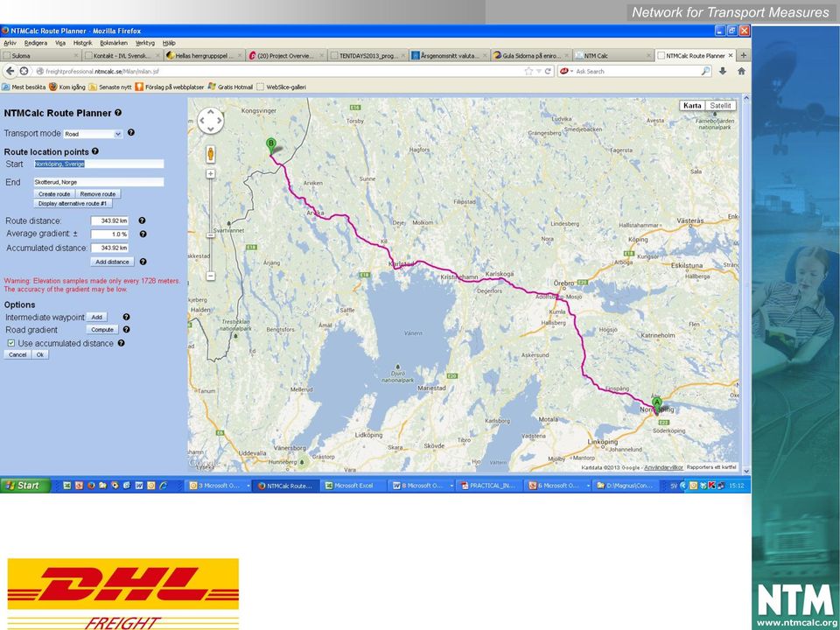Reload page using URL bar refresh icon

coord(548,71)
